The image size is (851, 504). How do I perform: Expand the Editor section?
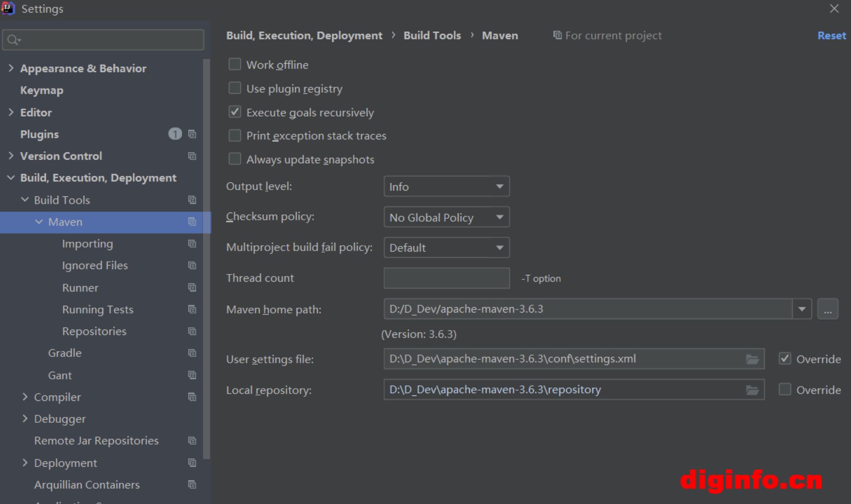click(11, 112)
